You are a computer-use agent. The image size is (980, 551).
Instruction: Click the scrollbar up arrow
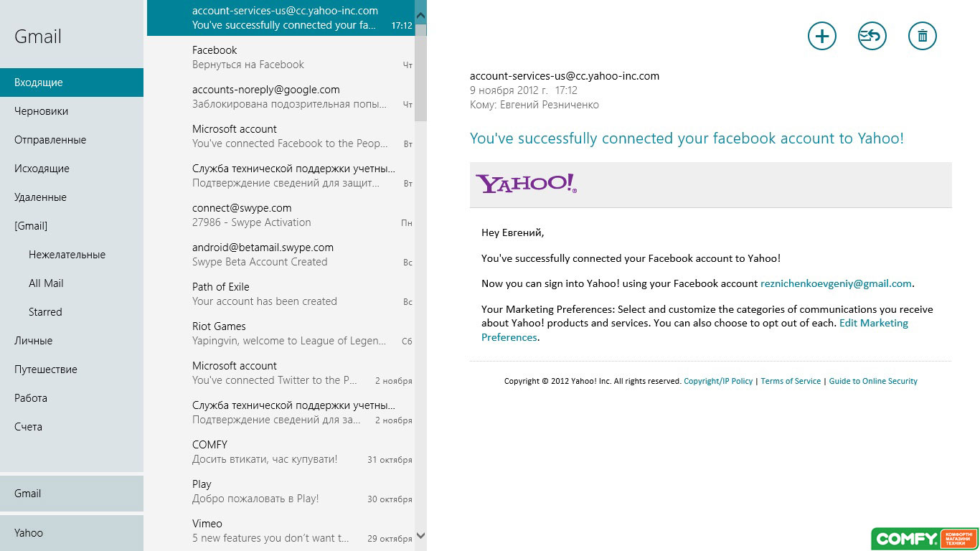[x=421, y=14]
